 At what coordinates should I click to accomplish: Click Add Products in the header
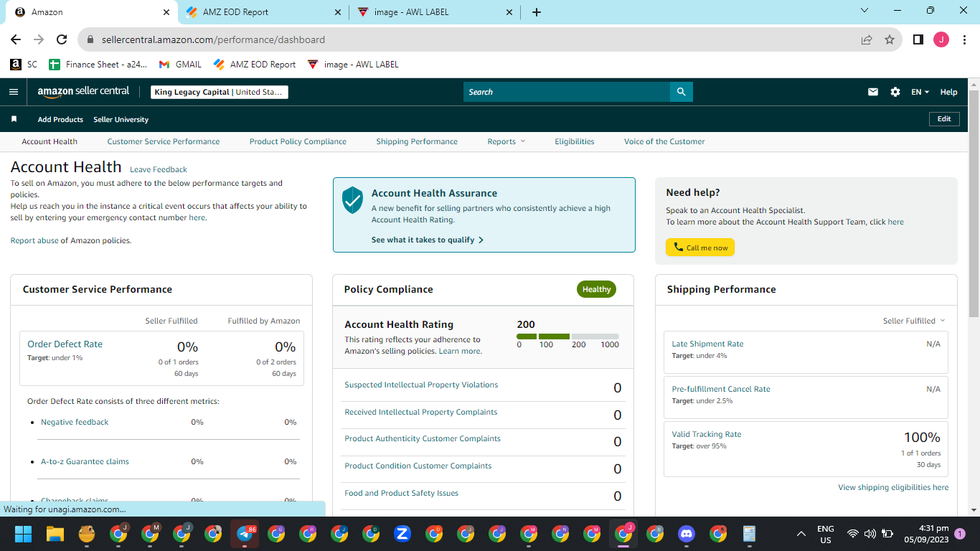pyautogui.click(x=60, y=119)
